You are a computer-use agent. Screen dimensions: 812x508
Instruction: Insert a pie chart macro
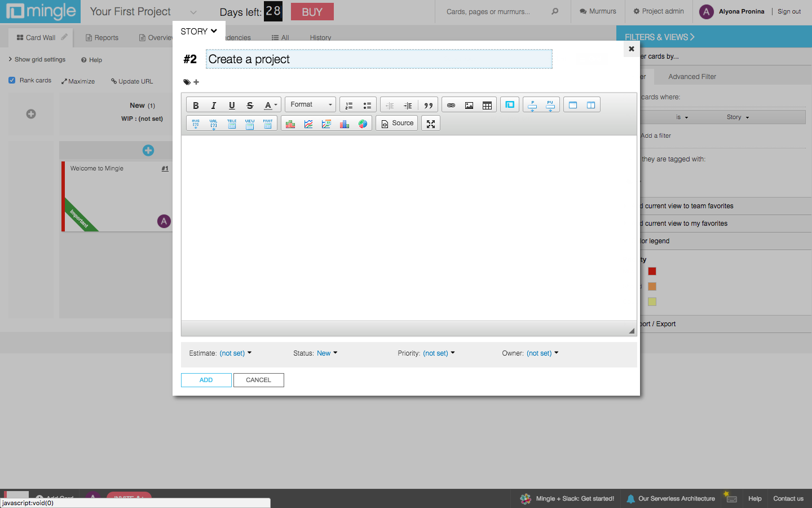click(x=363, y=124)
